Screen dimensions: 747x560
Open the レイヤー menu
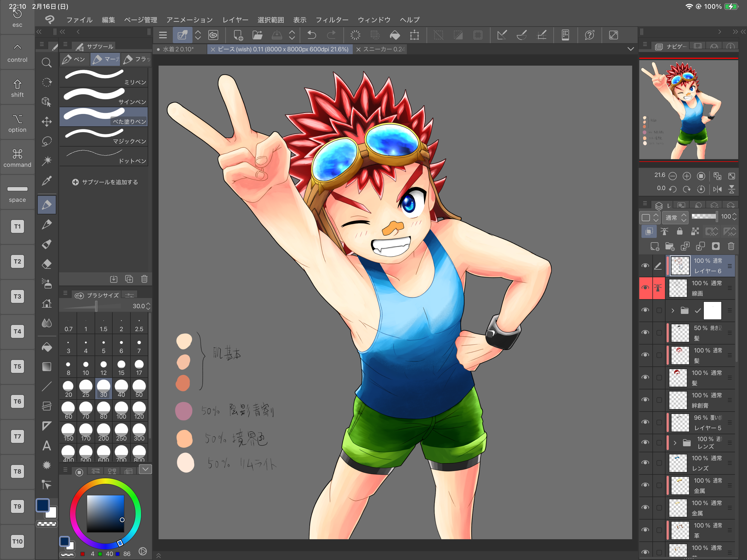pos(235,20)
